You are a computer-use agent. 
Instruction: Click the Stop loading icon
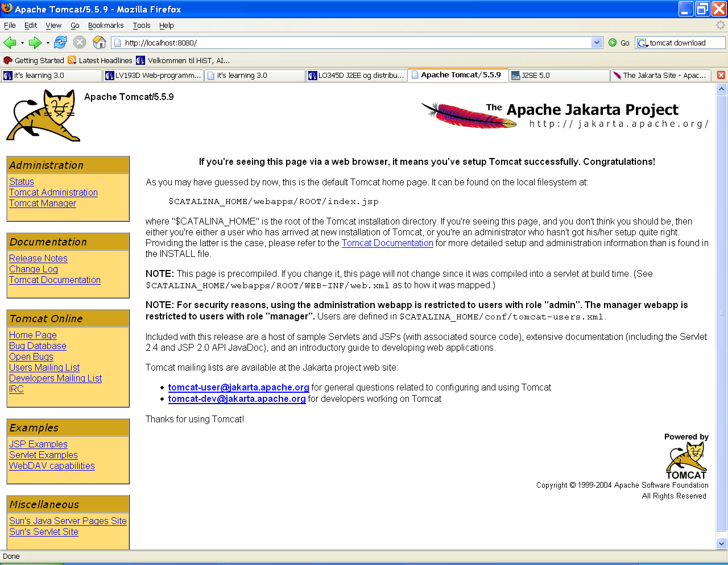coord(80,42)
